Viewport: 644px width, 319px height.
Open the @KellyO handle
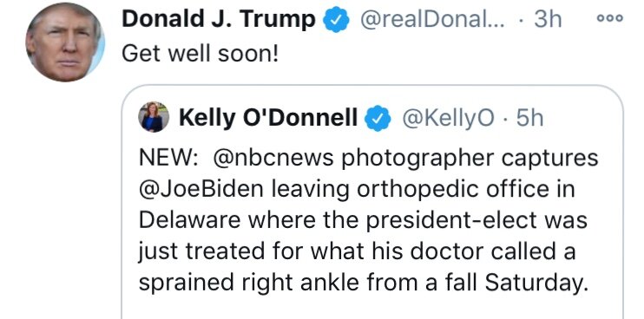tap(449, 119)
